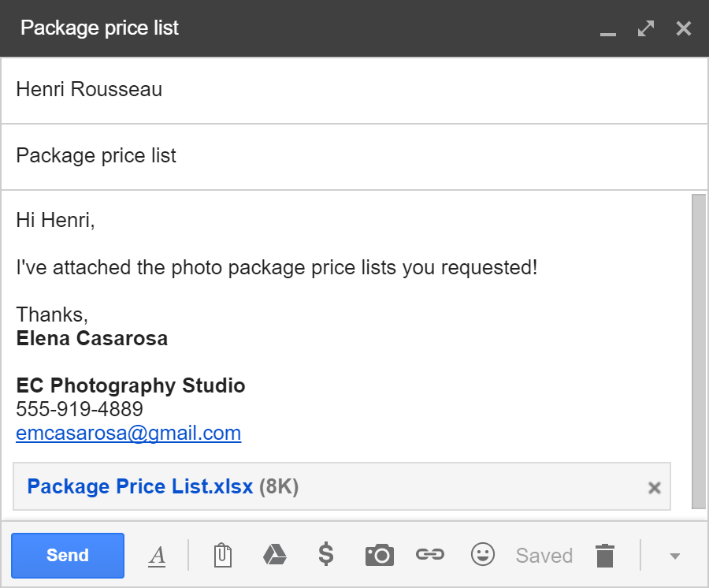Screen dimensions: 709x588
Task: Remove the Package Price List.xlsx attachment
Action: pyautogui.click(x=654, y=488)
